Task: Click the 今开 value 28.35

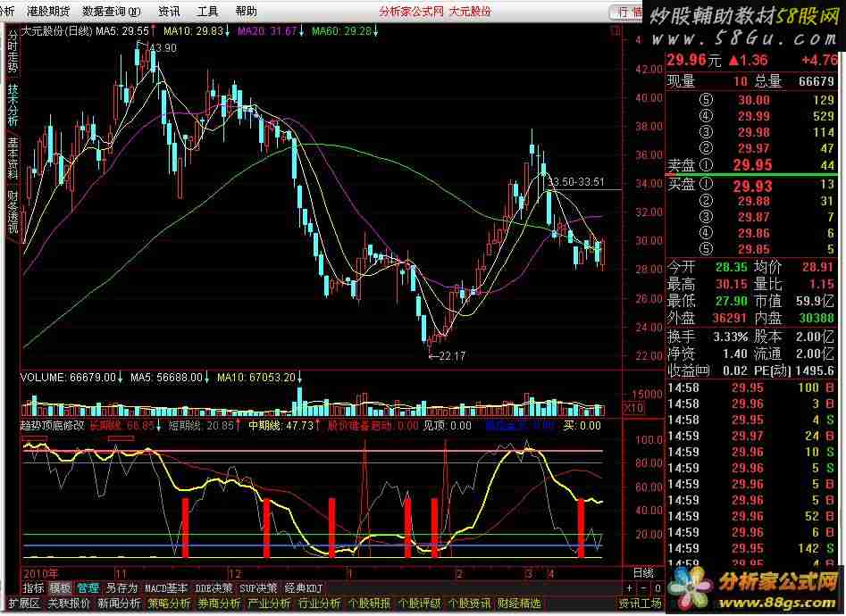Action: point(731,267)
